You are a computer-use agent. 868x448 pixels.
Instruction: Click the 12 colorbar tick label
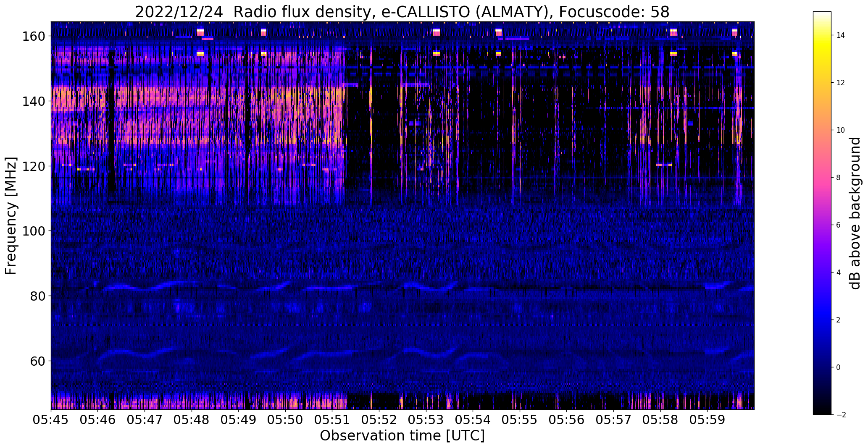click(x=841, y=83)
